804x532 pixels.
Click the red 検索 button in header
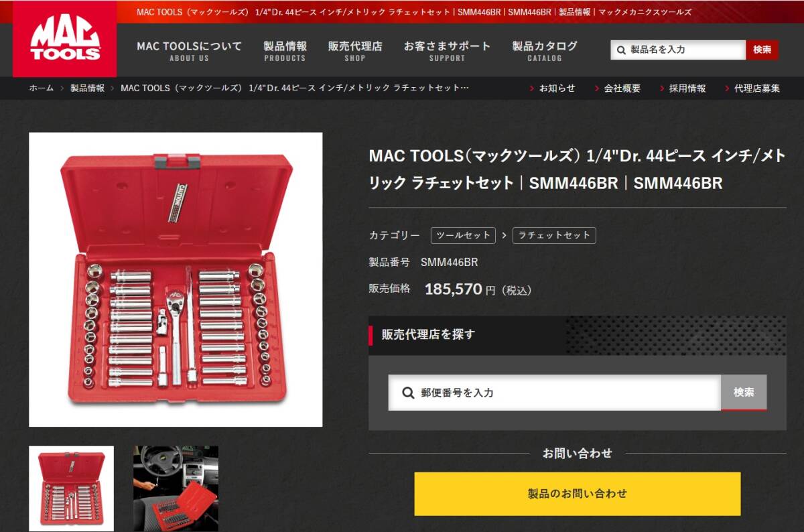(x=762, y=50)
